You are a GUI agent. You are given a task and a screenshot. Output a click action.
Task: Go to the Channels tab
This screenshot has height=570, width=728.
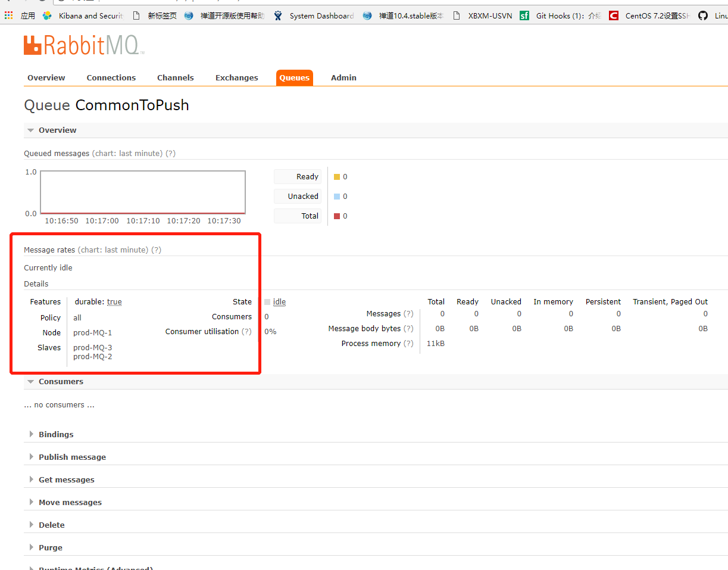click(176, 77)
